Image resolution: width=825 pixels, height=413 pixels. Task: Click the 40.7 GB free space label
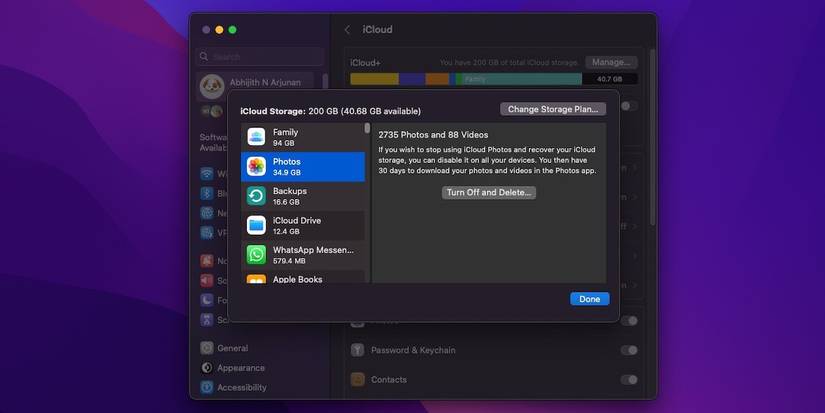[x=610, y=79]
